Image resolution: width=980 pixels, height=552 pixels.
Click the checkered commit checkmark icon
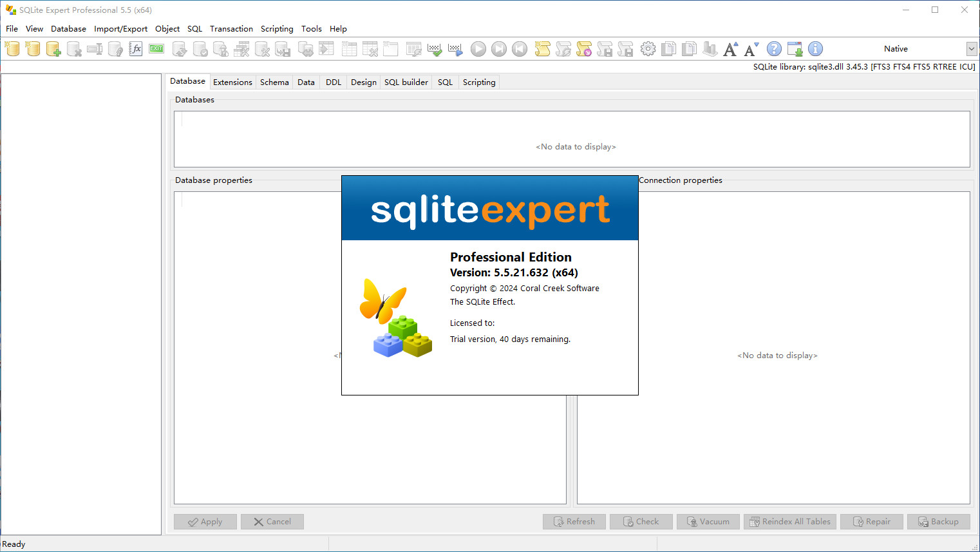tap(435, 49)
